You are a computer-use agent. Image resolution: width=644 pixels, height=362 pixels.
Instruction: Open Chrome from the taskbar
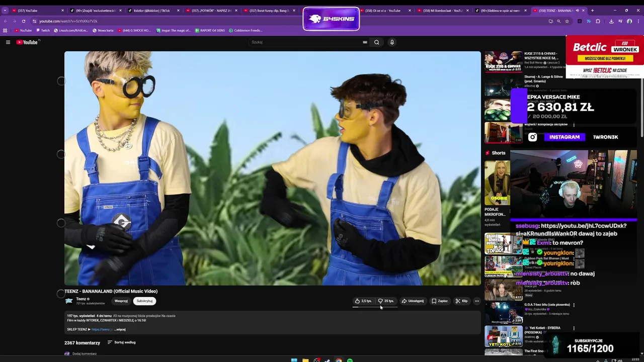coord(339,360)
